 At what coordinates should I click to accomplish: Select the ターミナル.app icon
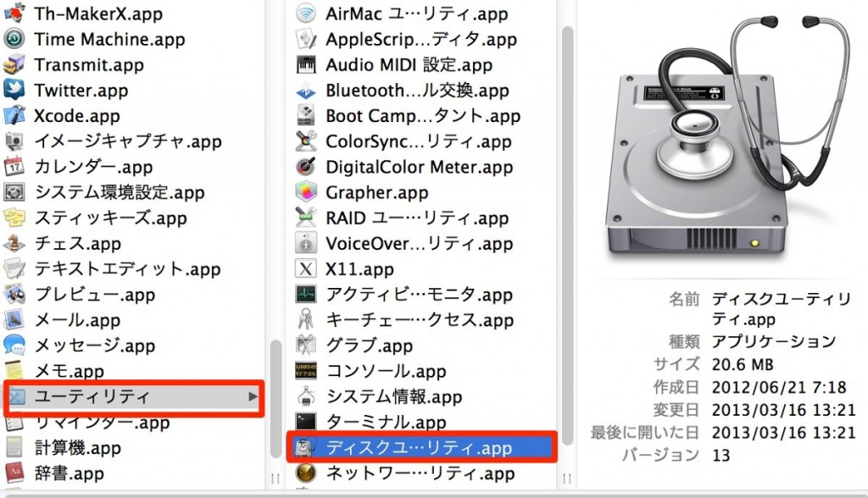point(305,421)
